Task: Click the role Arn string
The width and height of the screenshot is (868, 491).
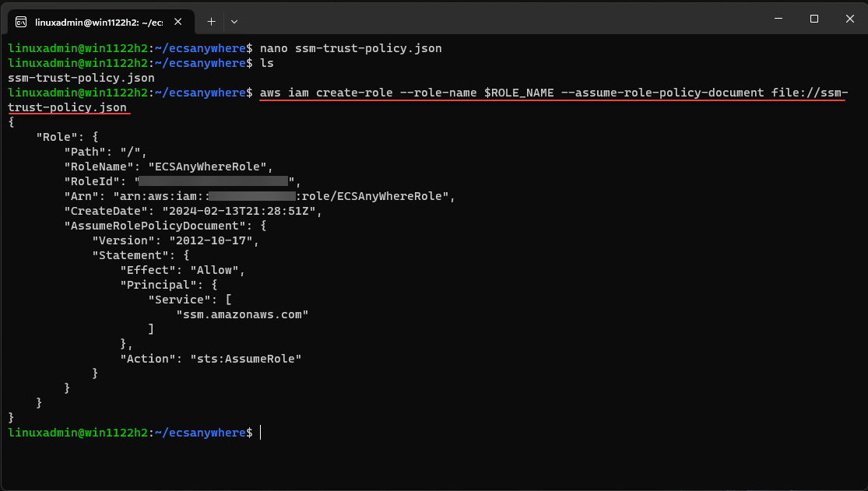Action: coord(283,196)
